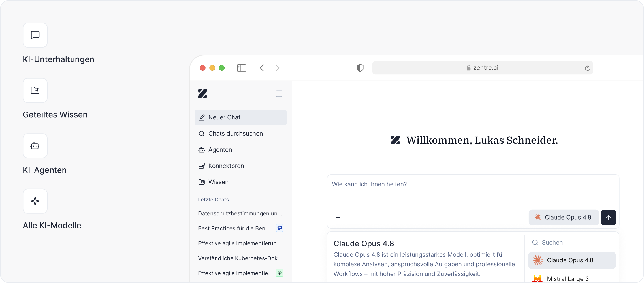This screenshot has width=644, height=283.
Task: Click the code badge next to Effektive agile Implementie...
Action: point(280,273)
